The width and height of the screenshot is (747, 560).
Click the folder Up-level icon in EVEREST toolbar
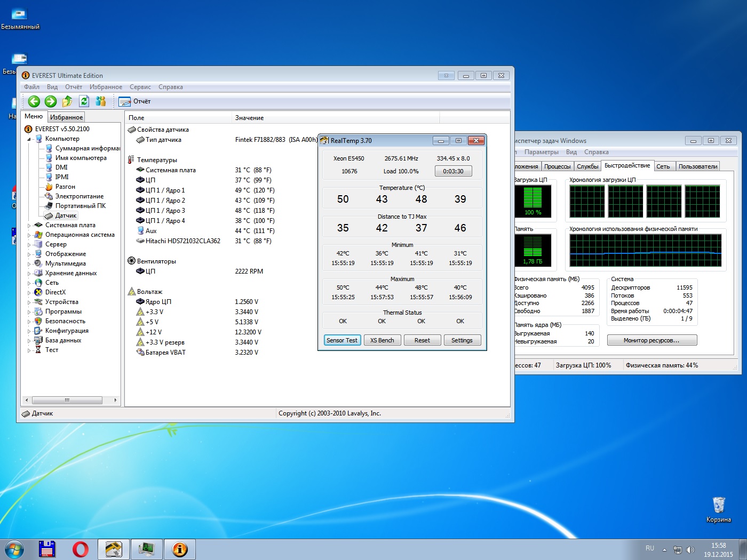67,101
